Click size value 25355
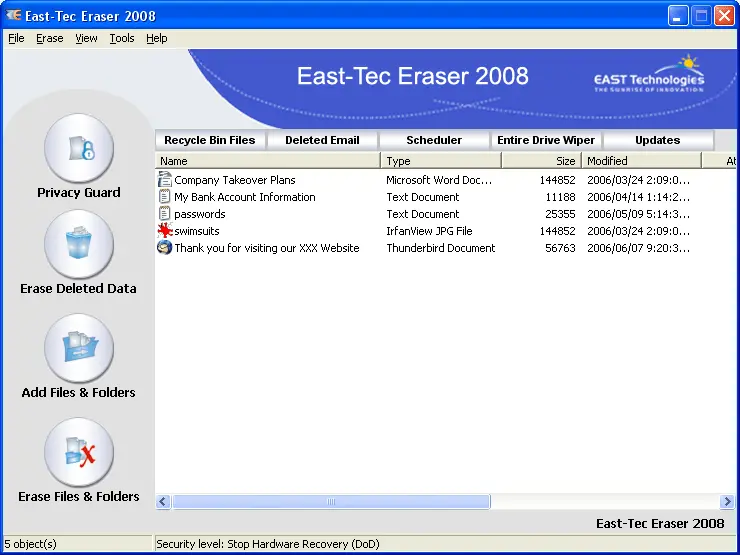The height and width of the screenshot is (555, 740). [560, 214]
